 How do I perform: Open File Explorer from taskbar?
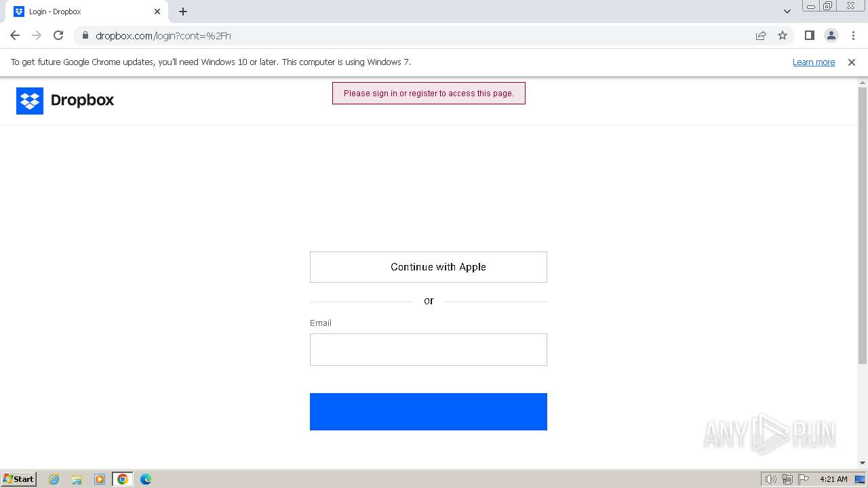click(77, 479)
